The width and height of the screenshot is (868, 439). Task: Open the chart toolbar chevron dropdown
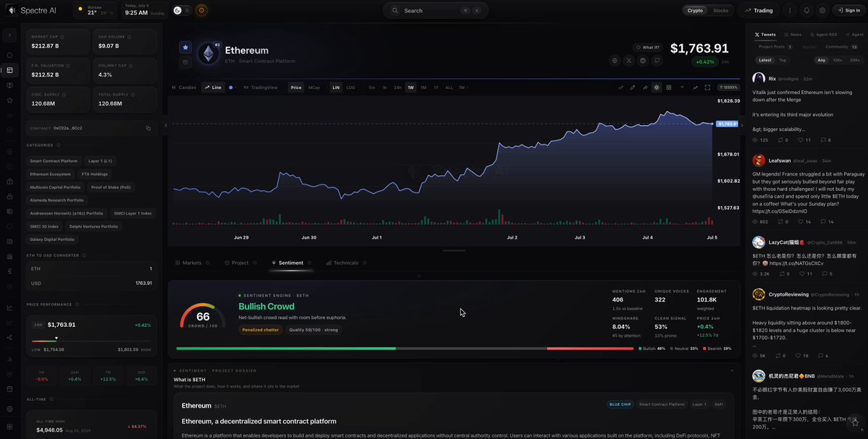(682, 88)
